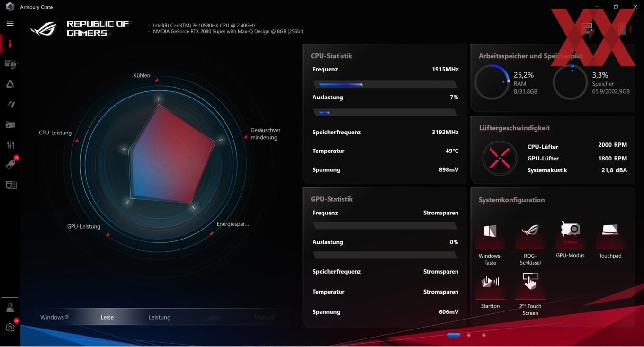Image resolution: width=644 pixels, height=347 pixels.
Task: Click the Systemkonfiguration panel heading
Action: click(511, 200)
